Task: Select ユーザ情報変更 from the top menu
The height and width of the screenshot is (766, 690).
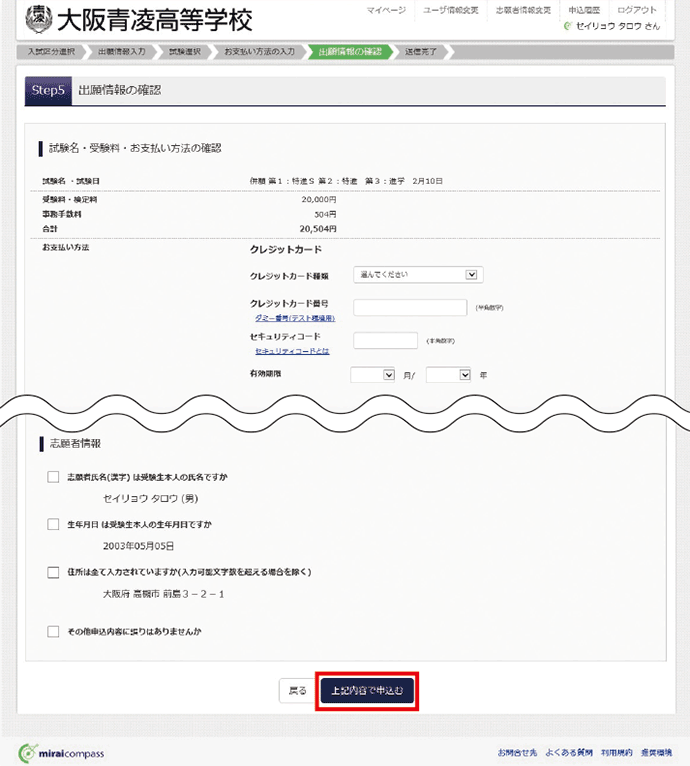Action: click(x=450, y=10)
